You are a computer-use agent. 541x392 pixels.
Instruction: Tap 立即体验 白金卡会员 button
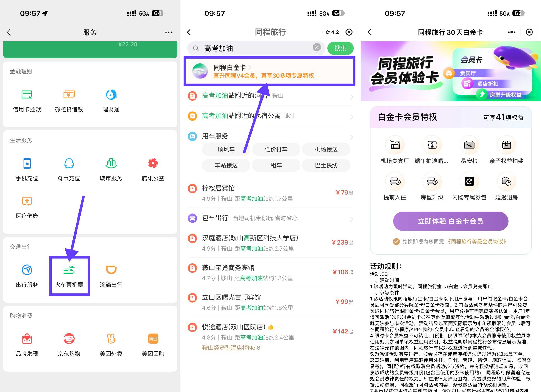click(451, 221)
